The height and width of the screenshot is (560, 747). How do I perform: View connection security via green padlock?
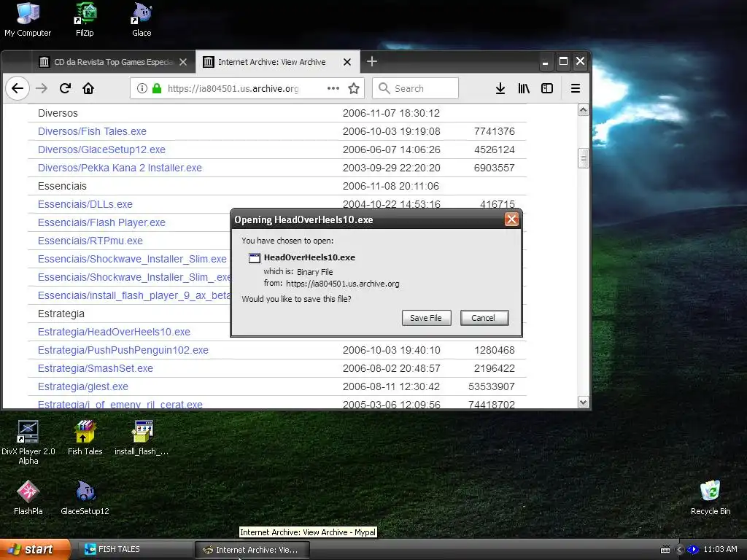pos(157,88)
